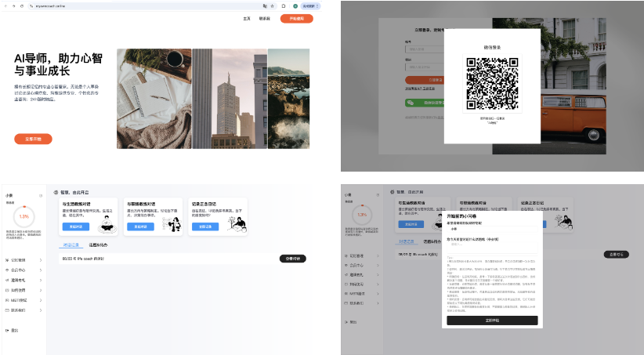Screen dimensions: 644x355
Task: Click the notebook and coffee photo on the landing page
Action: pos(154,99)
